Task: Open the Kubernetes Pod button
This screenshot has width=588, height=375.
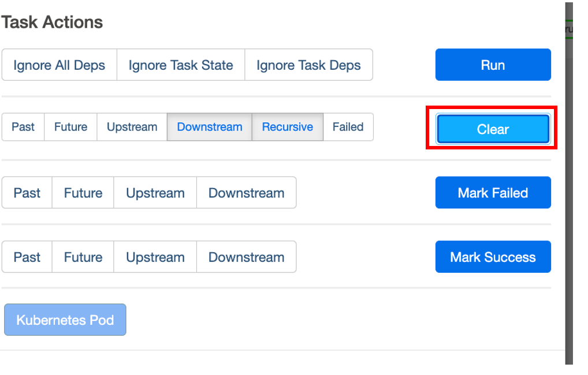Action: [x=65, y=320]
